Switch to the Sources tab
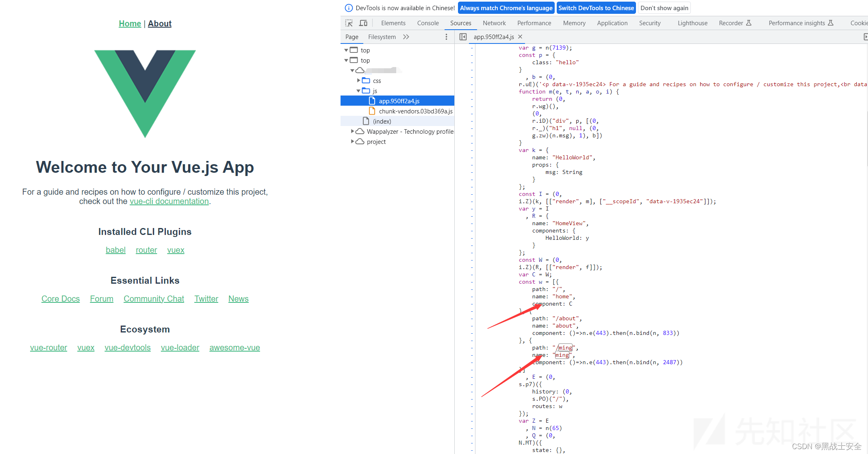 pos(459,23)
